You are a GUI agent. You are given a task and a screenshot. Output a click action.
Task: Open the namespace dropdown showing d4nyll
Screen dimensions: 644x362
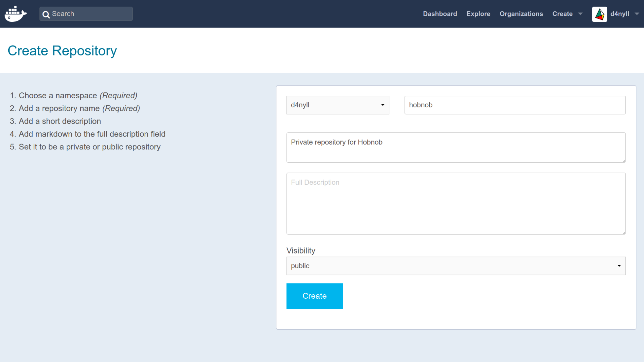click(x=338, y=105)
